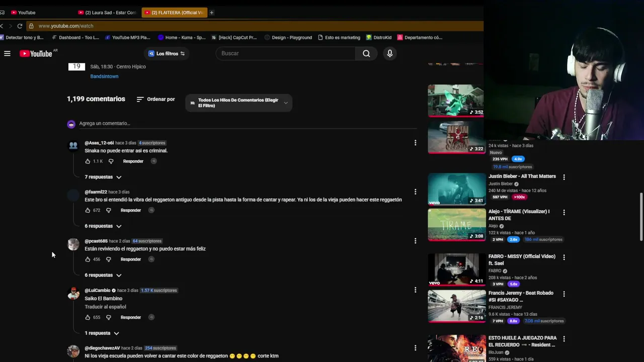
Task: Open the site info lock icon
Action: (31, 26)
